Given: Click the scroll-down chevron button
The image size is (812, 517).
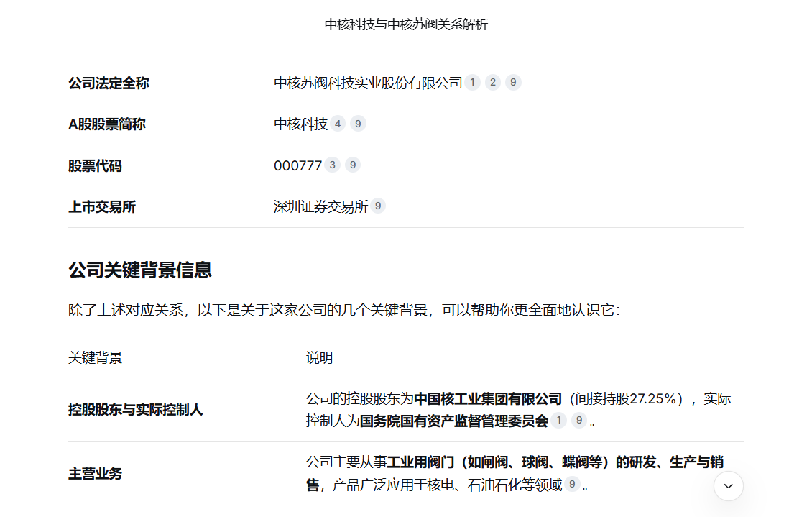Looking at the screenshot, I should (728, 486).
